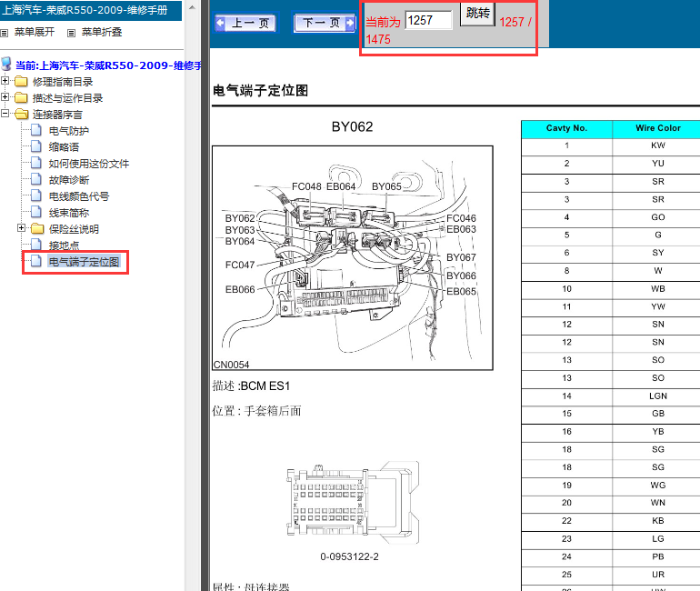Click the 电气端子定位图 page heading
Screen dimensions: 700x591
click(261, 91)
